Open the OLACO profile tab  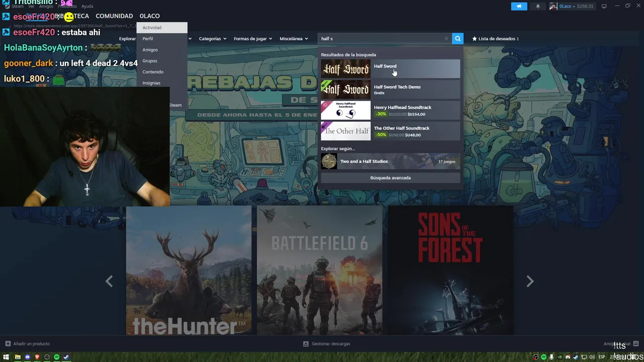click(149, 16)
